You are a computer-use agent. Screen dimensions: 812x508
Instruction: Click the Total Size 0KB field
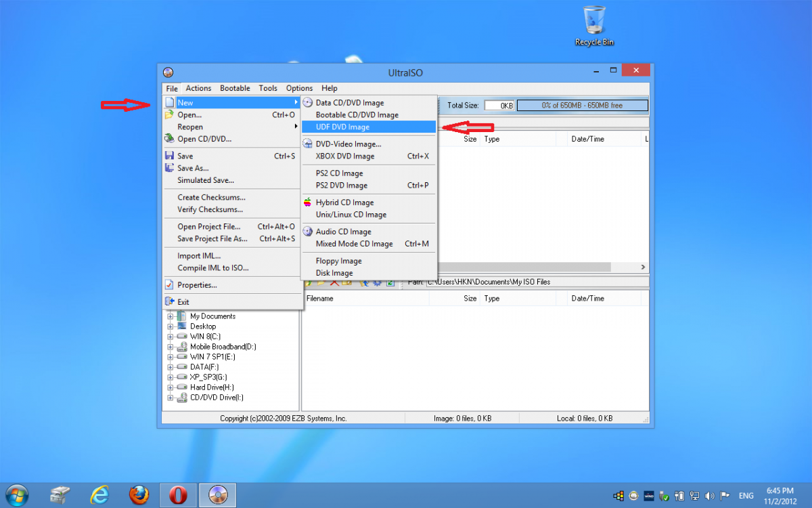click(499, 106)
